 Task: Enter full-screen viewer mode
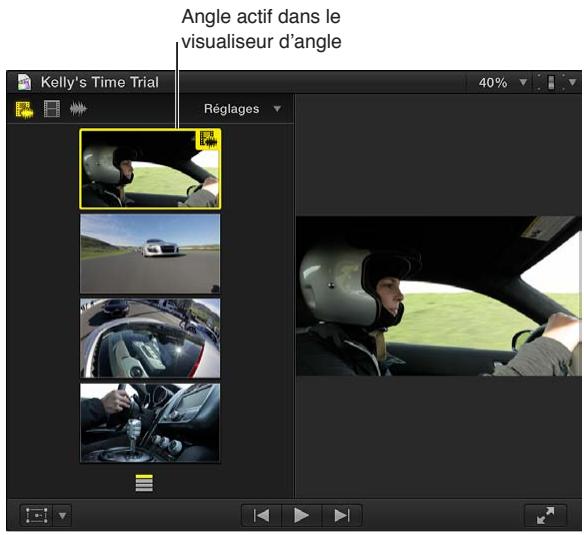pos(546,516)
